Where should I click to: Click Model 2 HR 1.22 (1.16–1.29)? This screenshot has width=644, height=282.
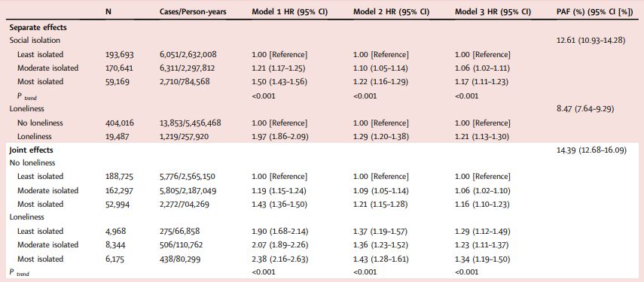[380, 81]
